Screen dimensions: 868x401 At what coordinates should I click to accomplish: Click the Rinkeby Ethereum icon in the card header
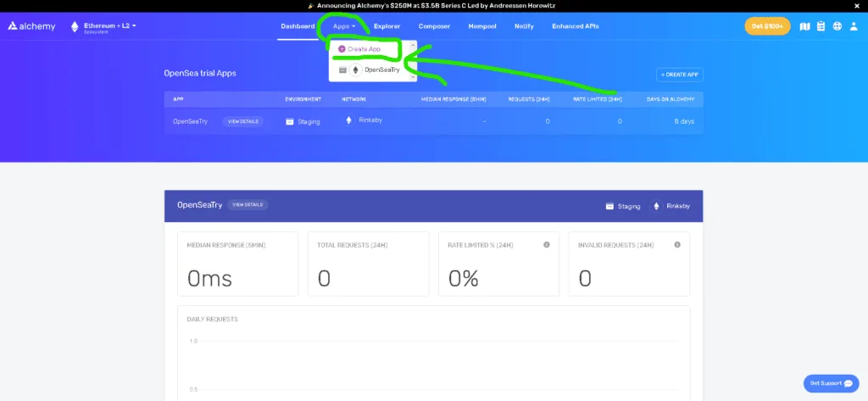[x=657, y=206]
